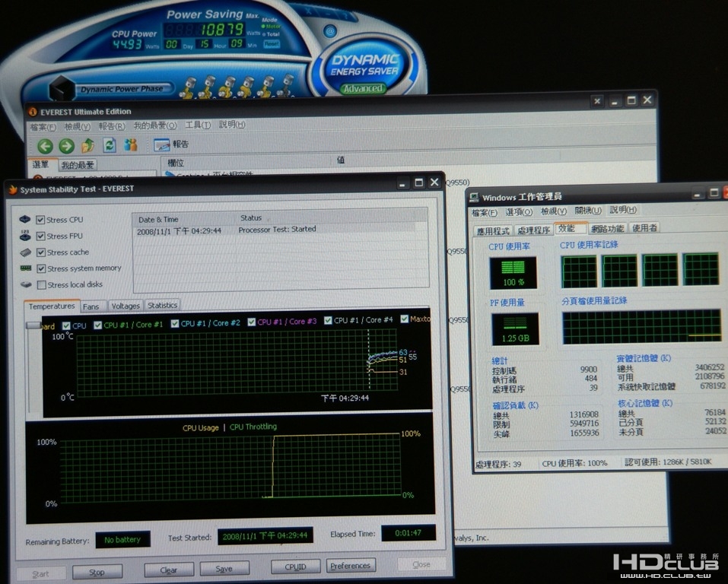The width and height of the screenshot is (728, 584).
Task: Go forward with EVEREST's green right arrow
Action: (x=66, y=146)
